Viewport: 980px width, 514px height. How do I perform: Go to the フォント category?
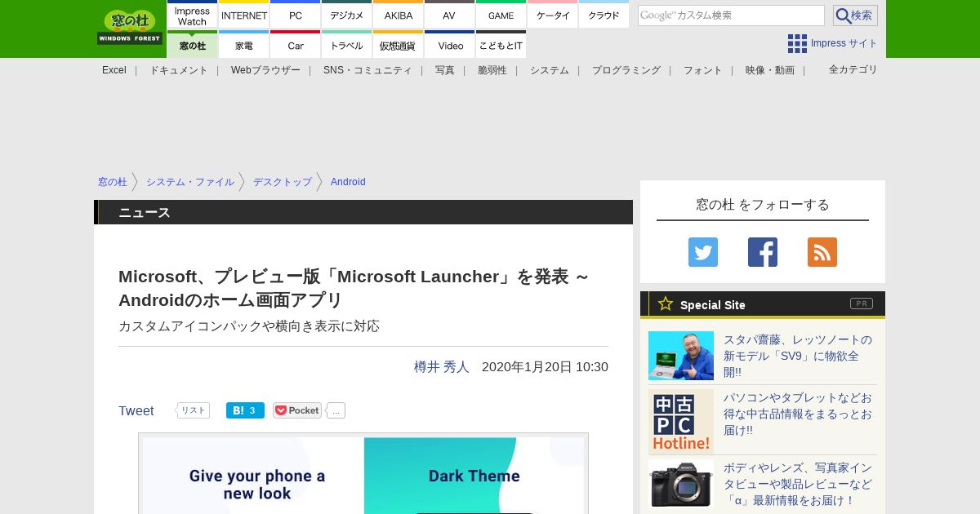[703, 70]
